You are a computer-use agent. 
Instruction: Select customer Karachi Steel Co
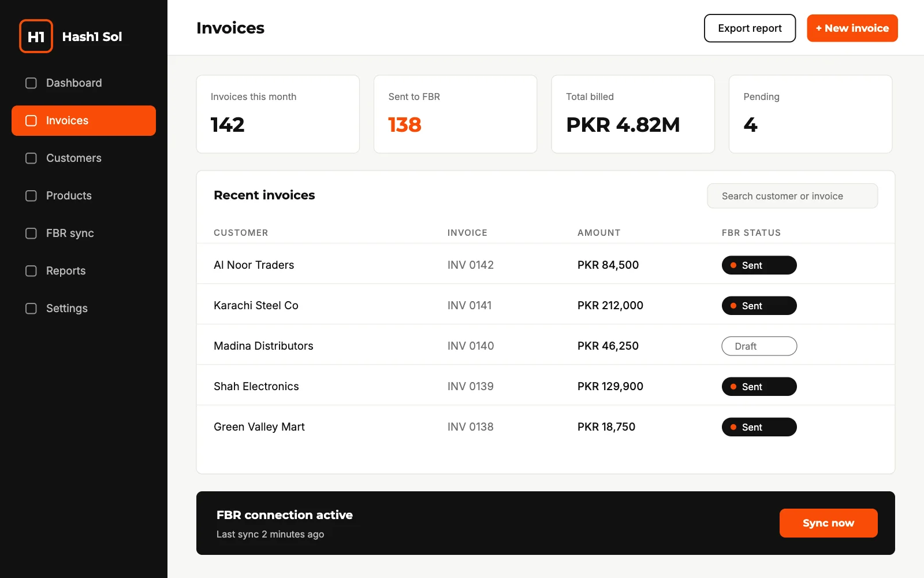point(256,306)
